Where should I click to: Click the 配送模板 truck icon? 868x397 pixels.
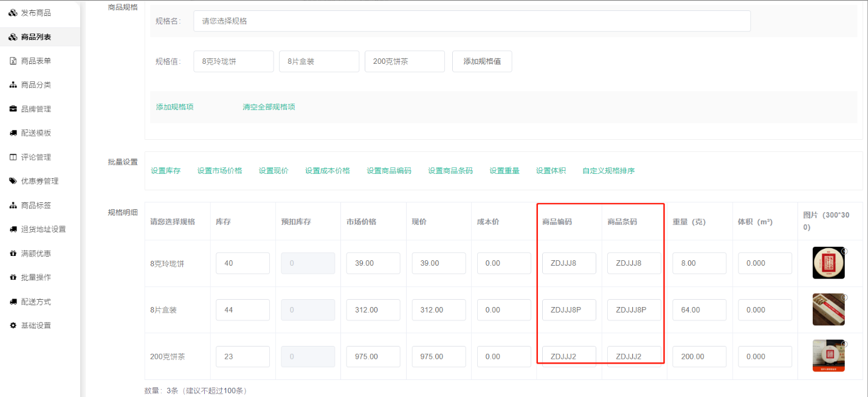tap(13, 133)
